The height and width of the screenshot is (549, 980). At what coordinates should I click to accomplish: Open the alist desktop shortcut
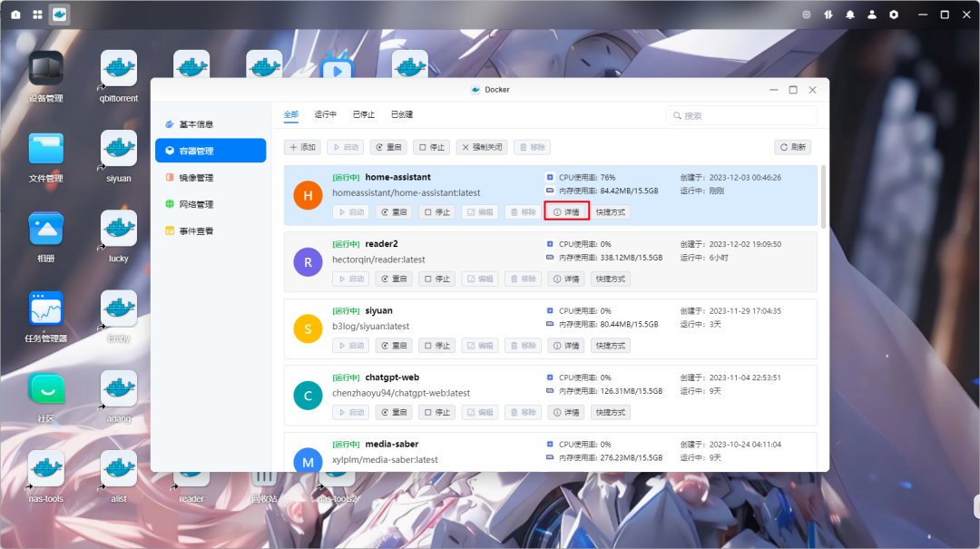tap(118, 468)
